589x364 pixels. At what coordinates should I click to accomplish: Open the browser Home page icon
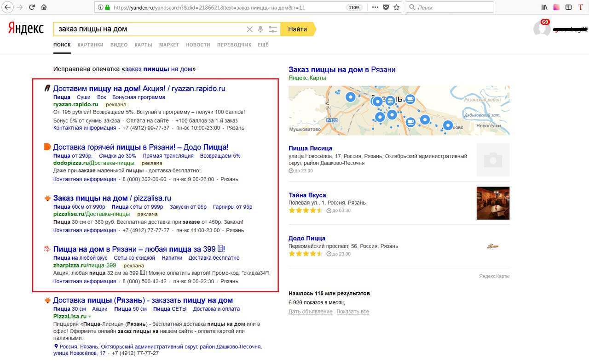tap(44, 7)
